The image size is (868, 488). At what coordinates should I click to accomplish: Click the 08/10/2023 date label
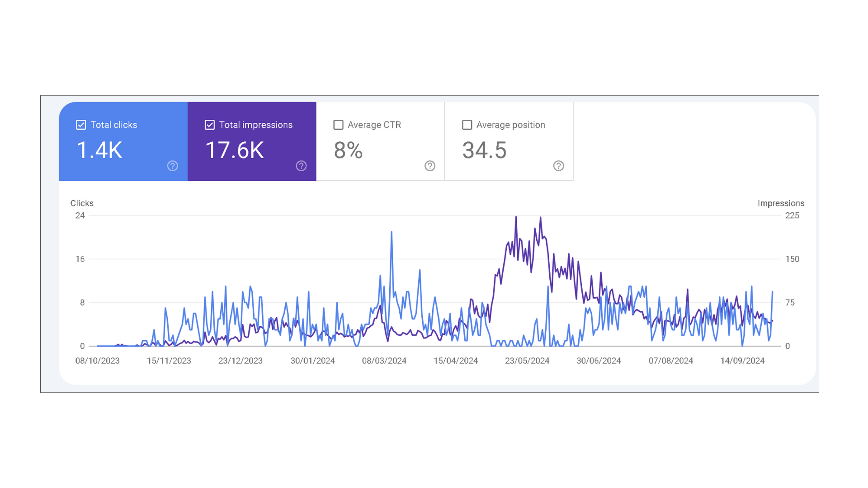(x=97, y=361)
